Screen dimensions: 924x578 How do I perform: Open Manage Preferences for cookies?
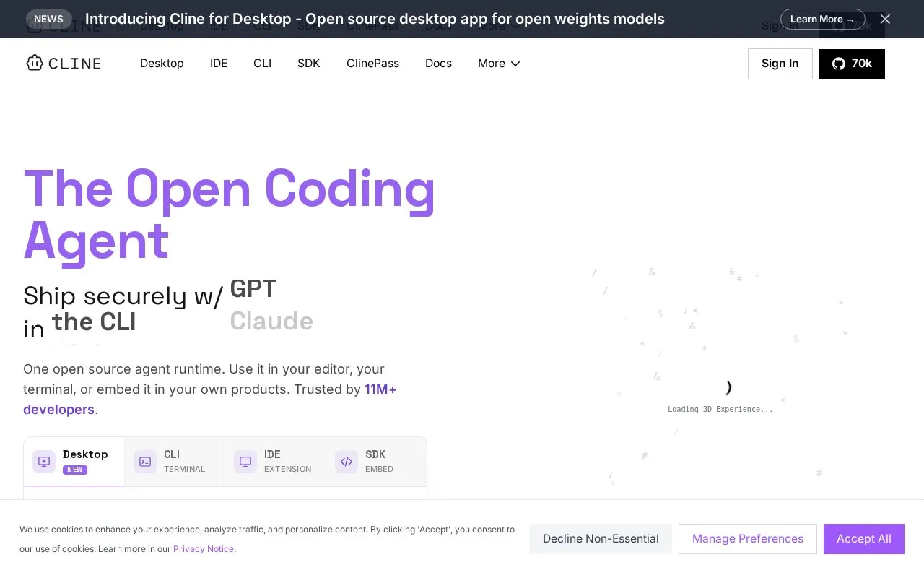(748, 539)
